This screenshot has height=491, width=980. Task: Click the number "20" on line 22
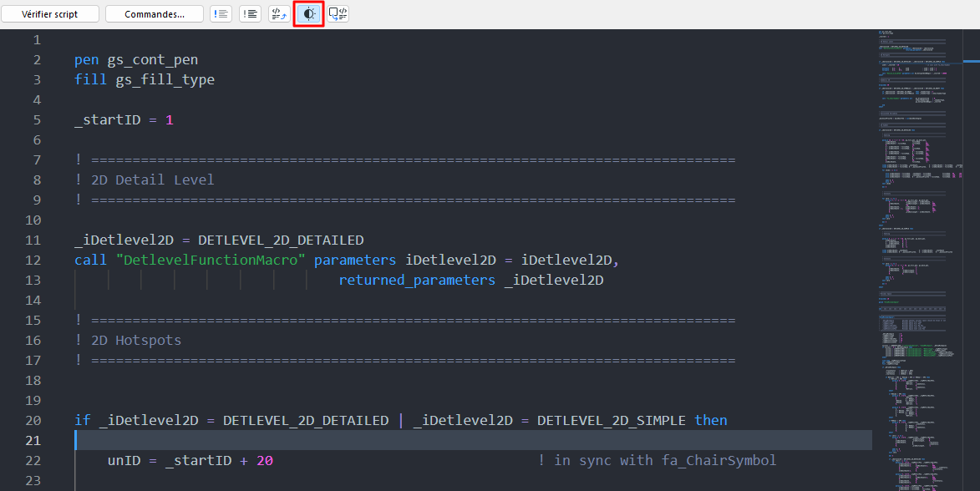click(x=265, y=460)
